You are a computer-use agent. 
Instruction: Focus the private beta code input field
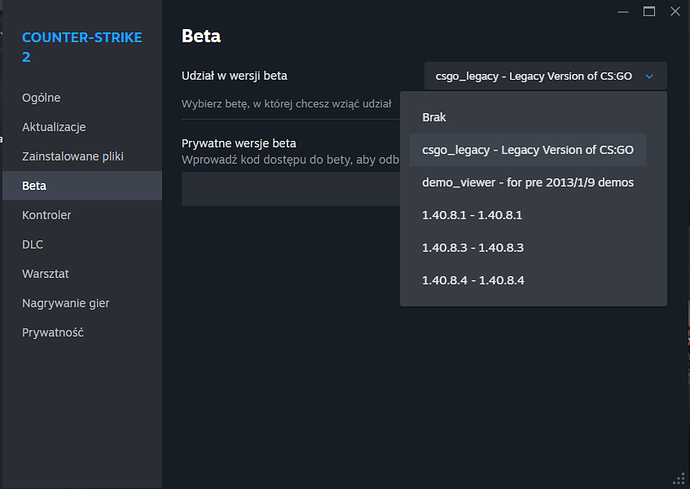[x=290, y=189]
